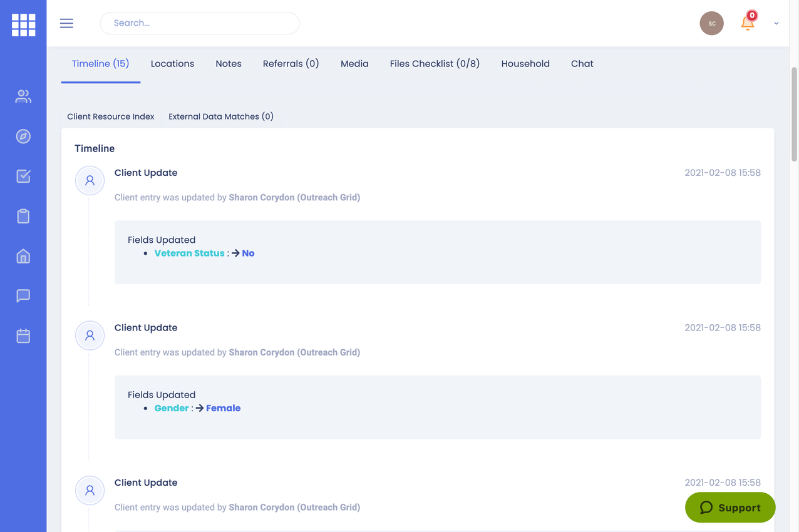Click the second Client Update title above Gender
This screenshot has width=799, height=532.
146,328
